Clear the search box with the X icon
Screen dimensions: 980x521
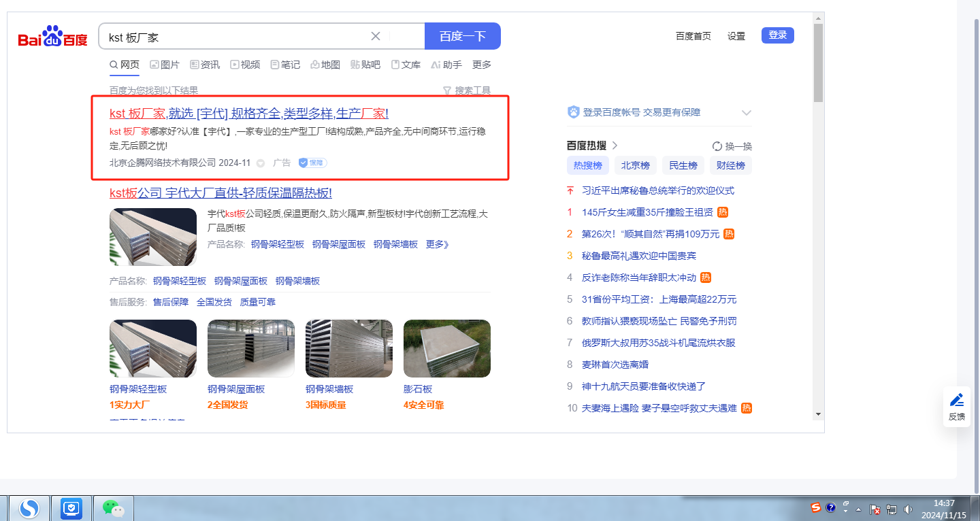[376, 36]
